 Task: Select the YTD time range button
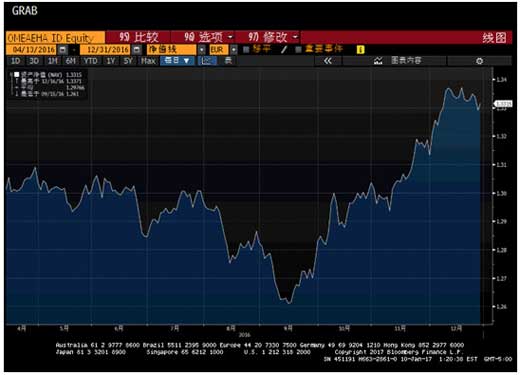(x=90, y=61)
